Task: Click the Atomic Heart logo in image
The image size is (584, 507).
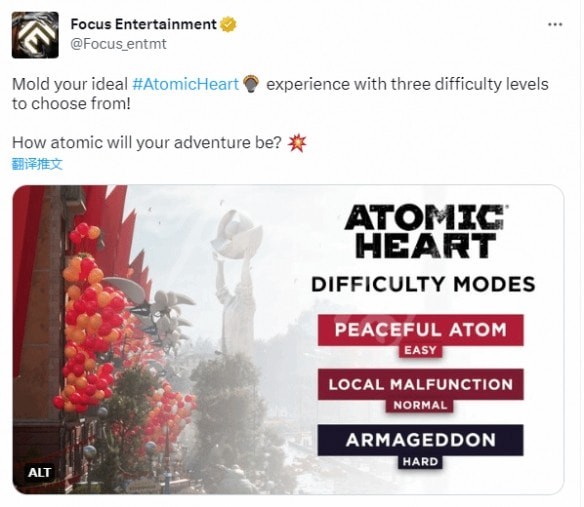Action: click(425, 231)
